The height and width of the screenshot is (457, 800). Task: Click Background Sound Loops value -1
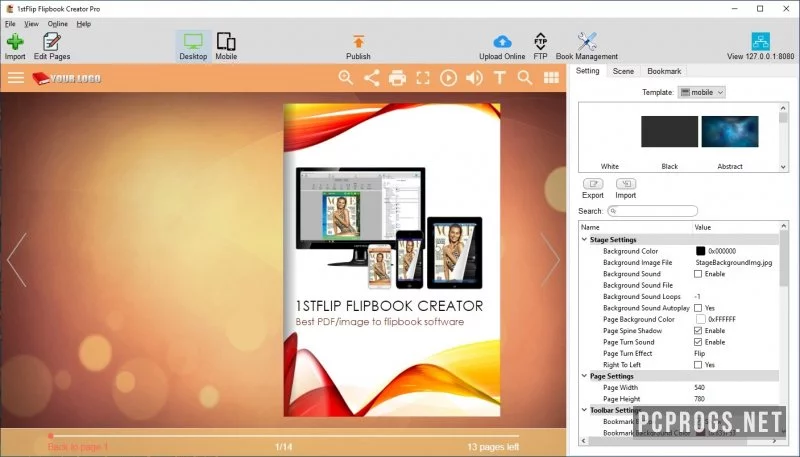[x=697, y=297]
